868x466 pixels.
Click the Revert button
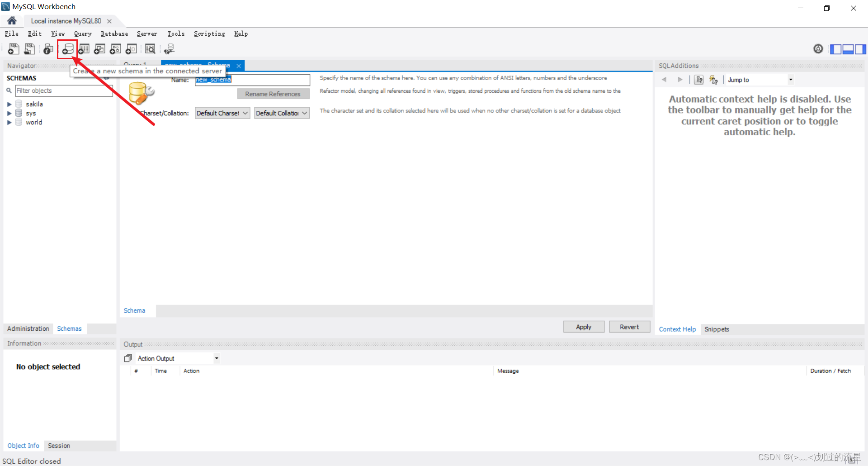tap(629, 327)
